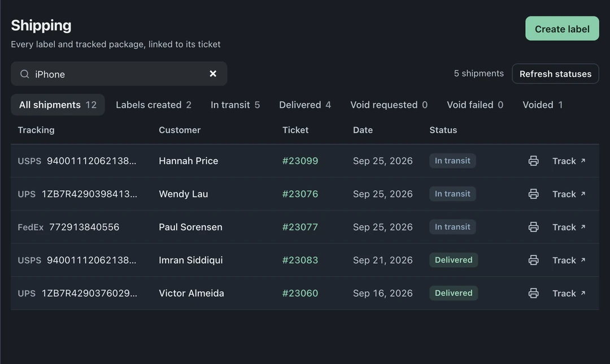The width and height of the screenshot is (610, 364).
Task: Click customer name Hannah Price
Action: (188, 161)
